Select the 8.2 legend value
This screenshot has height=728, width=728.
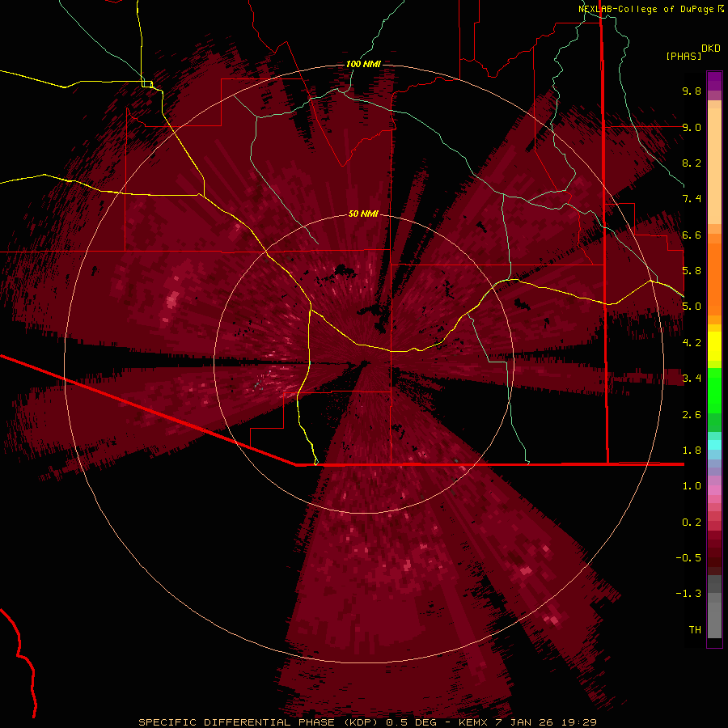(x=692, y=163)
